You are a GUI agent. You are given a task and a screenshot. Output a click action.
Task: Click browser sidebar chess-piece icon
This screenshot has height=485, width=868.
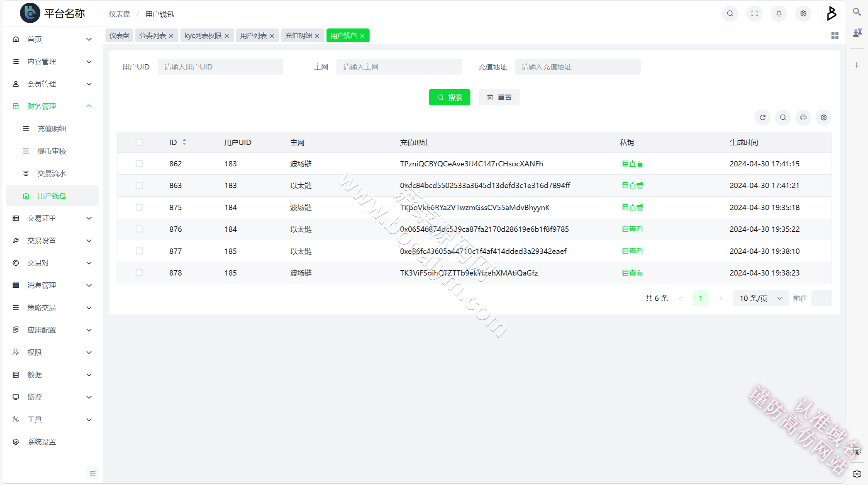[857, 33]
